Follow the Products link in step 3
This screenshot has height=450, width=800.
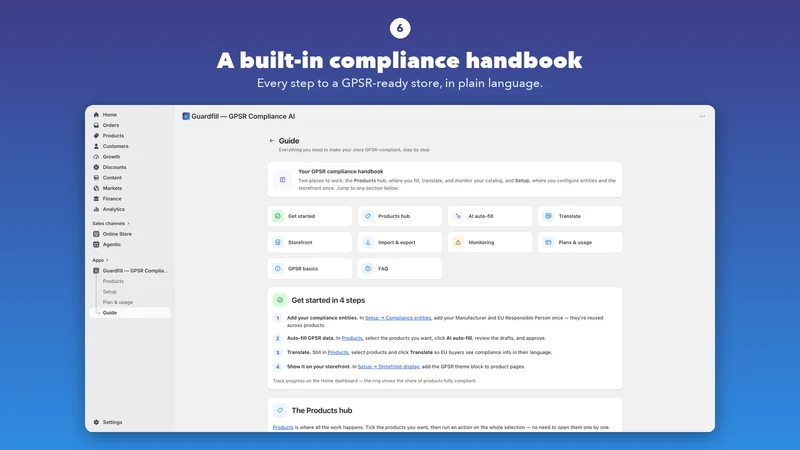coord(338,353)
